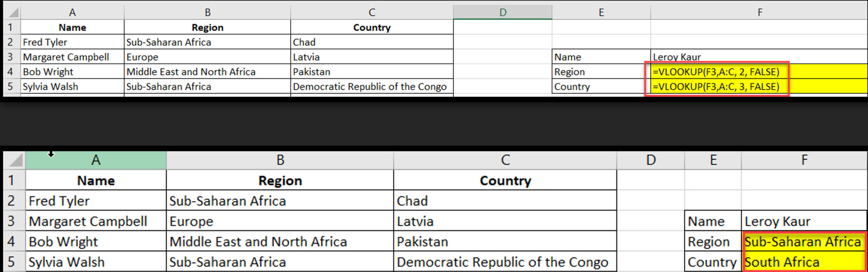Click 'Region' header cell in top spreadsheet column B
868x272 pixels.
(207, 27)
